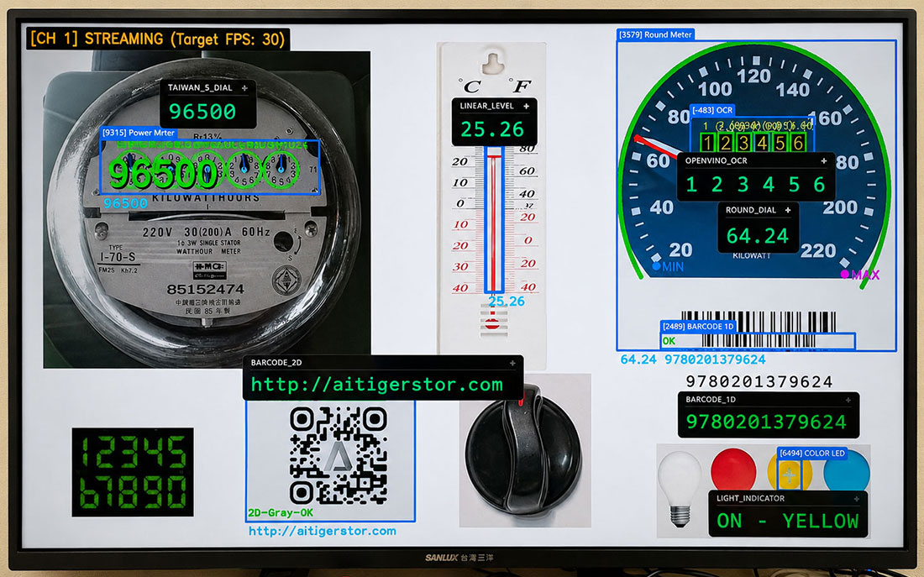
Task: Click the blue LED circle
Action: tap(847, 471)
